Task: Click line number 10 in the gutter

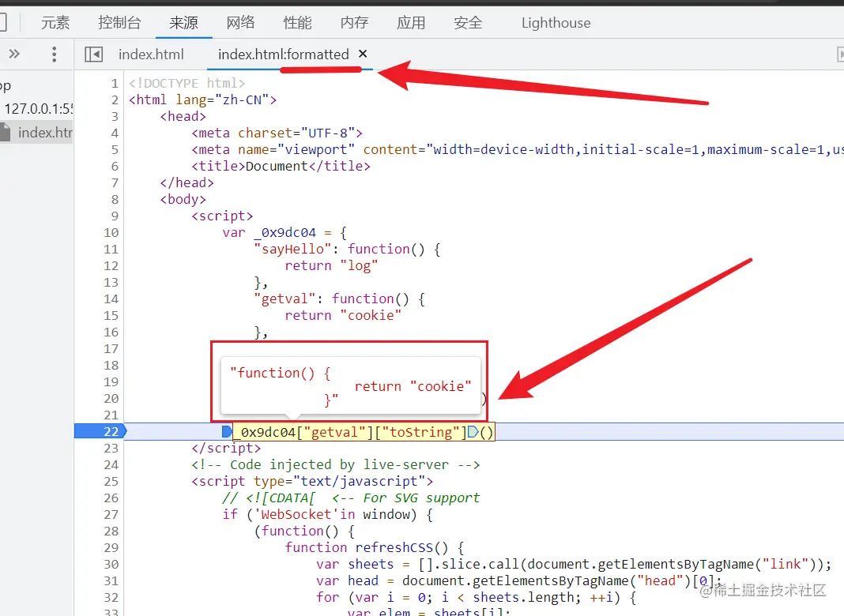Action: point(111,232)
